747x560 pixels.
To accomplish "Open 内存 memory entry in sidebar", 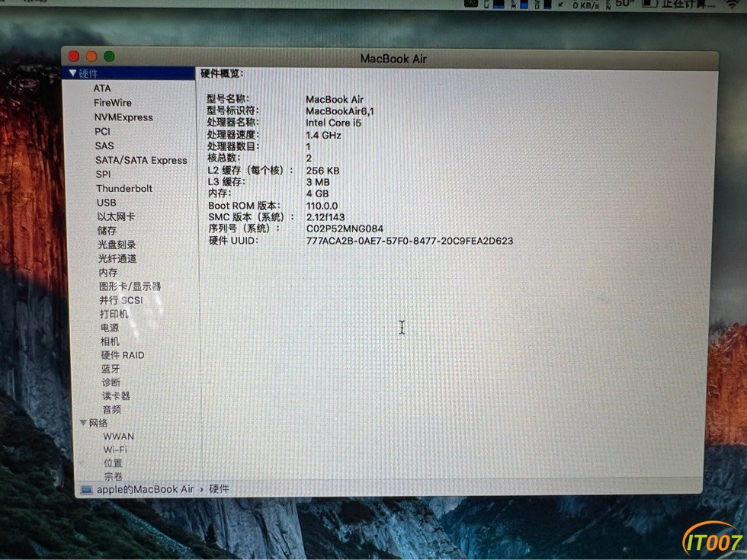I will [x=108, y=273].
